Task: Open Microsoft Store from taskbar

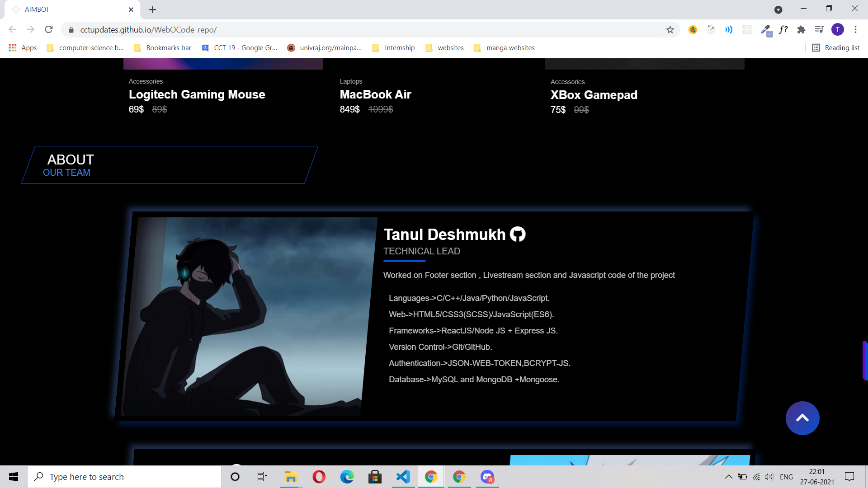Action: [x=375, y=477]
